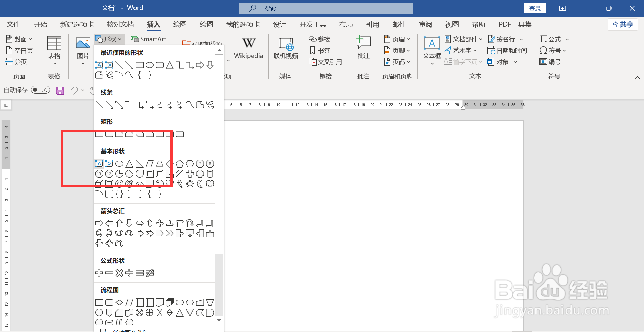644x332 pixels.
Task: Pick the cross shape in Basic Shapes
Action: tap(190, 174)
